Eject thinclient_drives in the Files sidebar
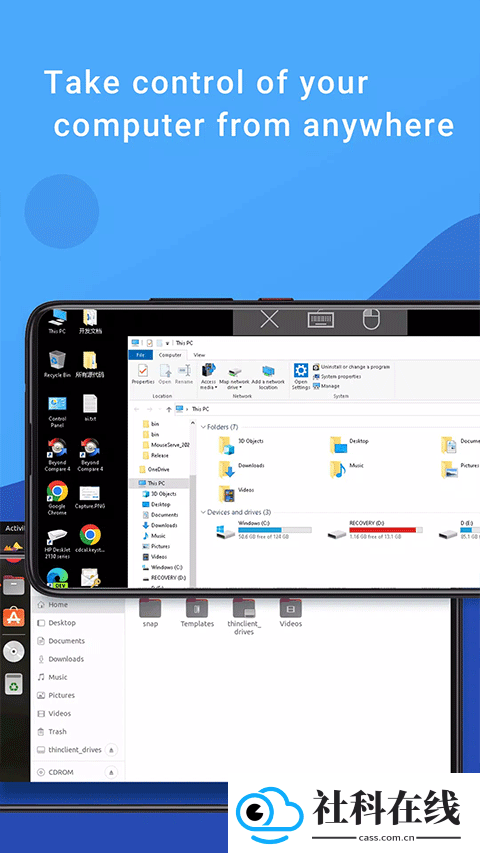 click(x=111, y=750)
